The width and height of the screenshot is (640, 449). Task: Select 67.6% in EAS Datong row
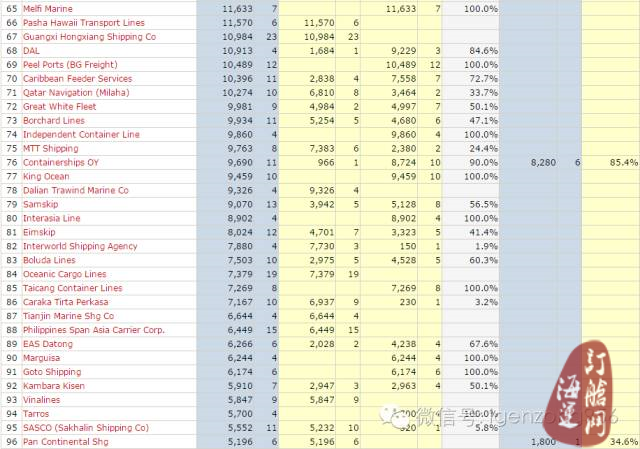tap(483, 344)
